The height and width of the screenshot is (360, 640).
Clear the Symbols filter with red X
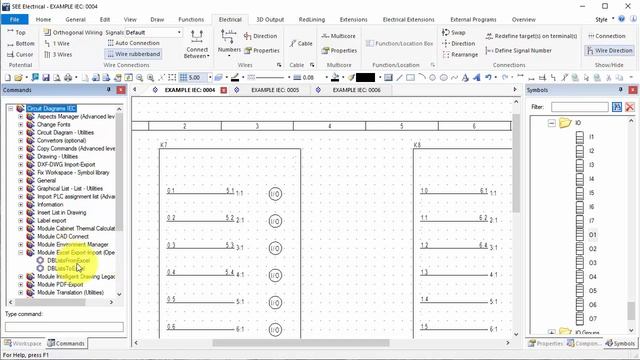pyautogui.click(x=629, y=107)
